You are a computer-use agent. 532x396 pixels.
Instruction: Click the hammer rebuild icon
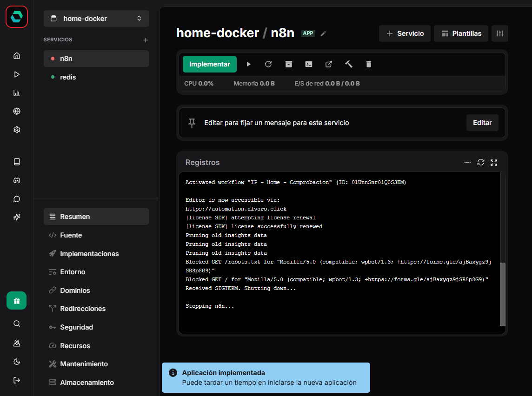349,64
